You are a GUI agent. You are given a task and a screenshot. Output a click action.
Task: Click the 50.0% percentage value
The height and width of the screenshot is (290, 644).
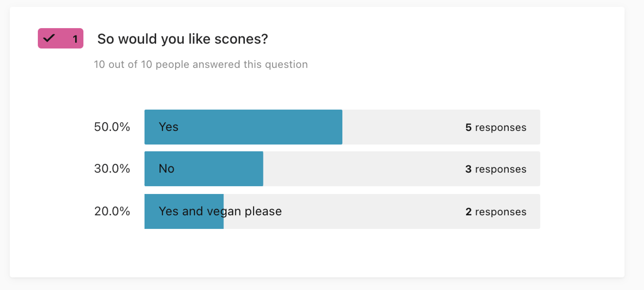[112, 127]
